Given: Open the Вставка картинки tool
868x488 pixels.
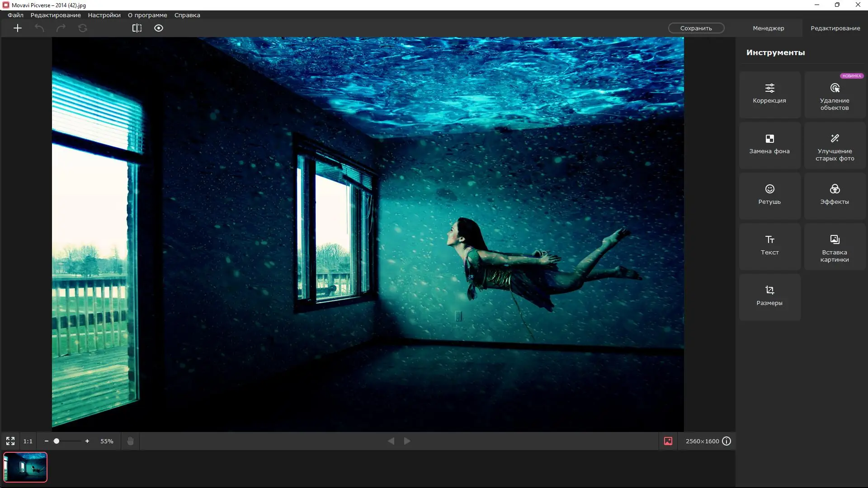Looking at the screenshot, I should 835,247.
